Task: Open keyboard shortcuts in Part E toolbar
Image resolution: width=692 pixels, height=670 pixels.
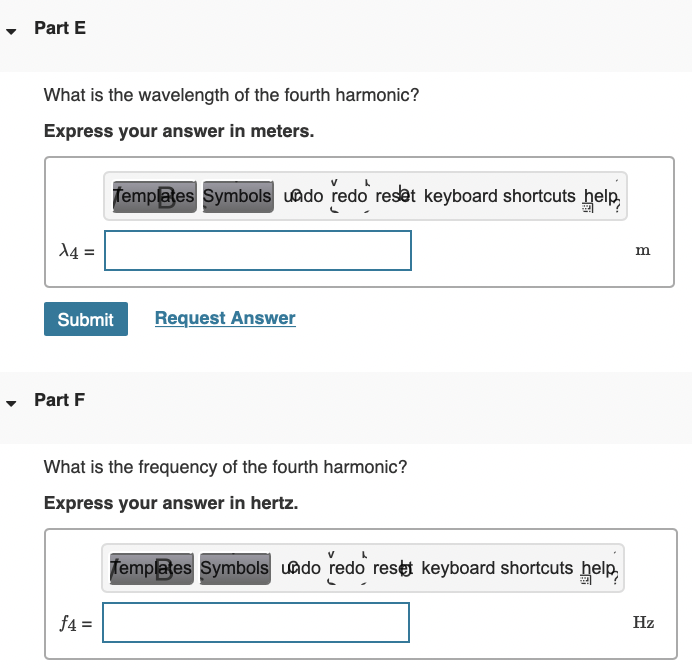Action: click(500, 196)
